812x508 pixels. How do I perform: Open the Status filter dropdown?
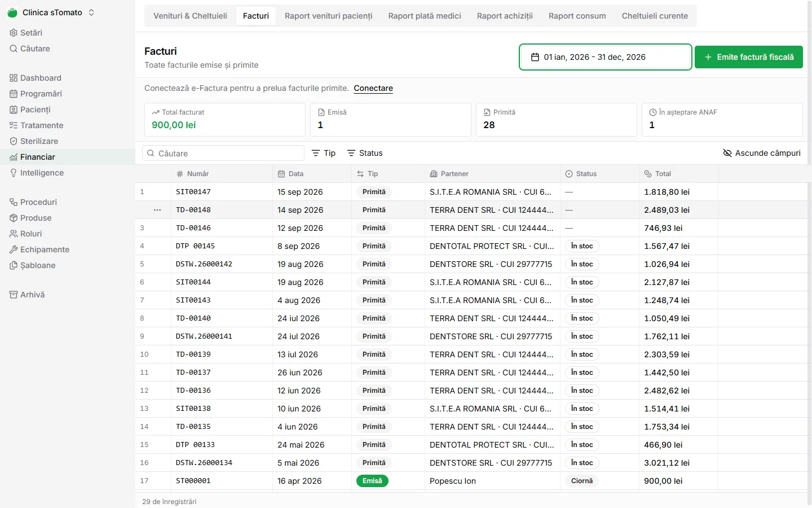tap(365, 153)
